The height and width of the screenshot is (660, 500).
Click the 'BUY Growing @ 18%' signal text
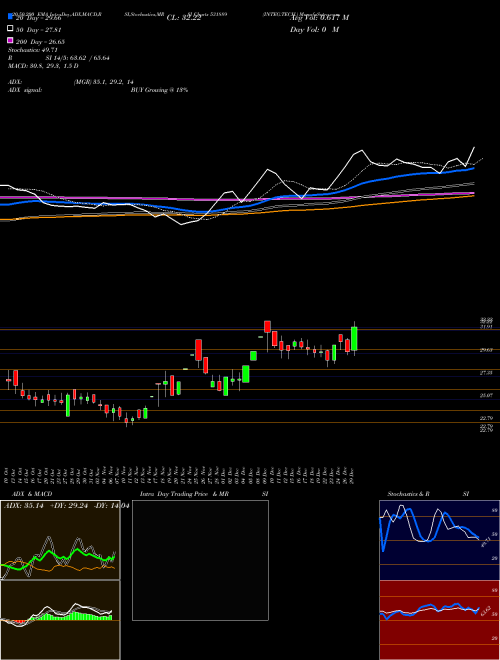159,90
